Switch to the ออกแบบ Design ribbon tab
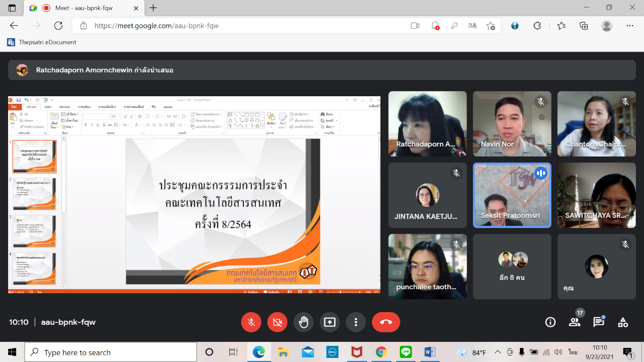This screenshot has width=644, height=362. point(65,107)
